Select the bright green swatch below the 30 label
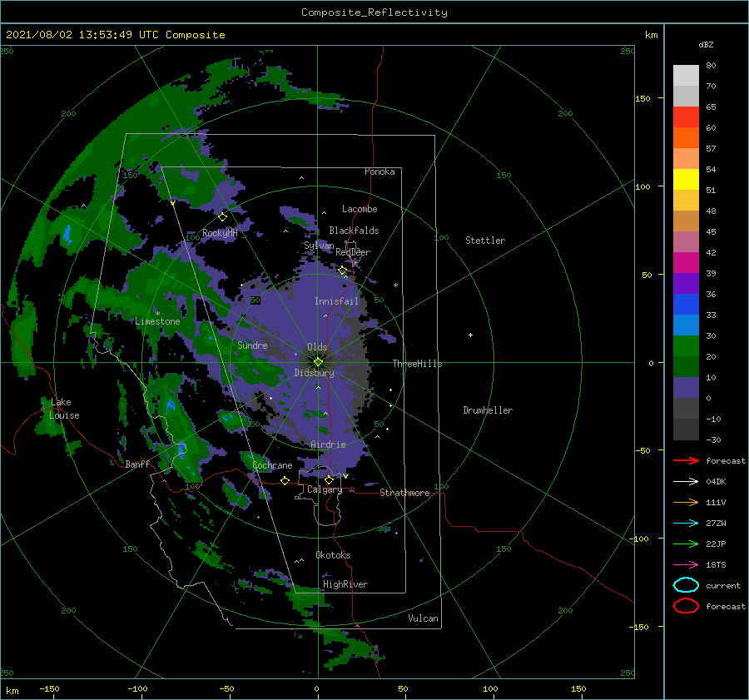Screen dimensions: 749x700 pyautogui.click(x=686, y=345)
